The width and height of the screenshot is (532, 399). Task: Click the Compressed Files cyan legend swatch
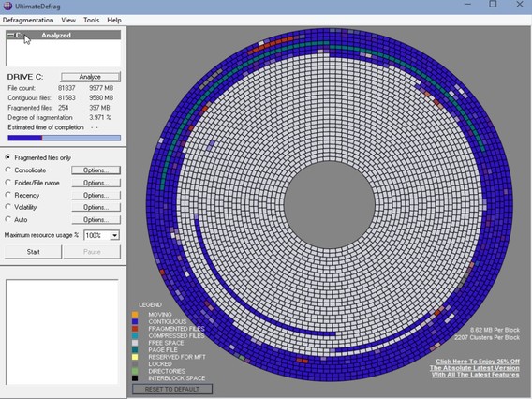point(135,336)
